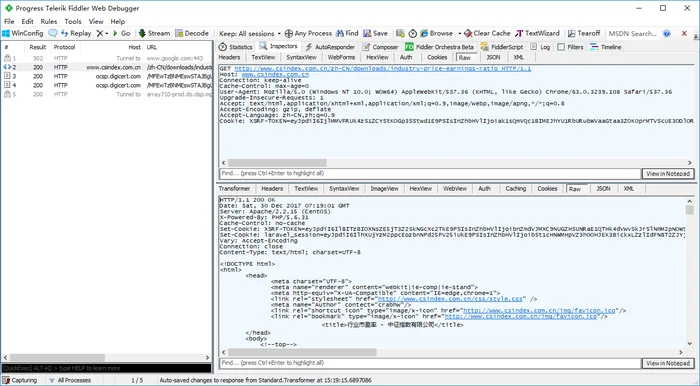The width and height of the screenshot is (700, 386).
Task: Open the Rules menu
Action: pos(49,21)
